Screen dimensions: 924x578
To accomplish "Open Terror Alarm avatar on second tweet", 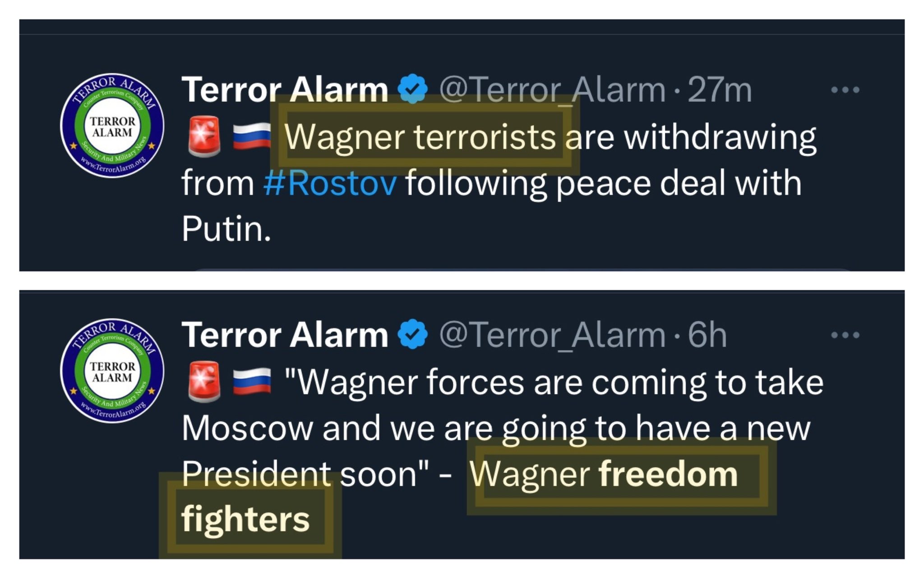I will pos(112,371).
